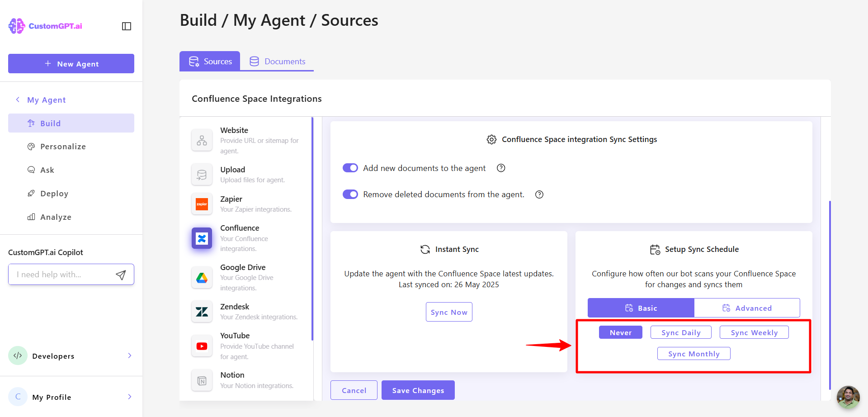Screen dimensions: 868x417
Task: Pick the YouTube source icon
Action: pos(202,346)
